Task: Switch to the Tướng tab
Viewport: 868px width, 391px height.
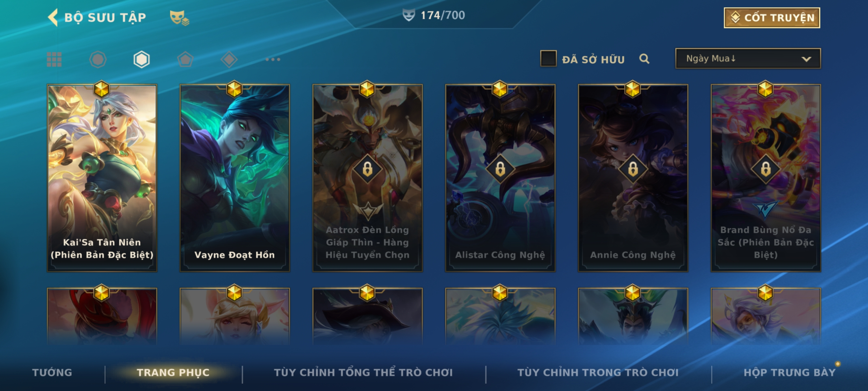Action: click(x=52, y=372)
